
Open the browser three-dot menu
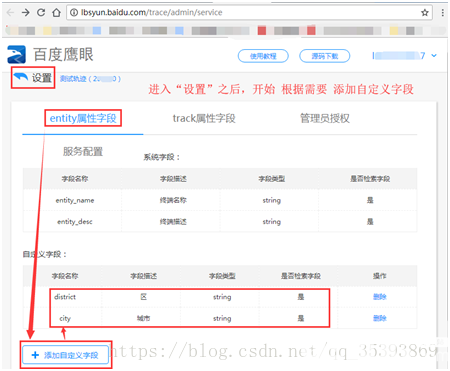pyautogui.click(x=443, y=13)
